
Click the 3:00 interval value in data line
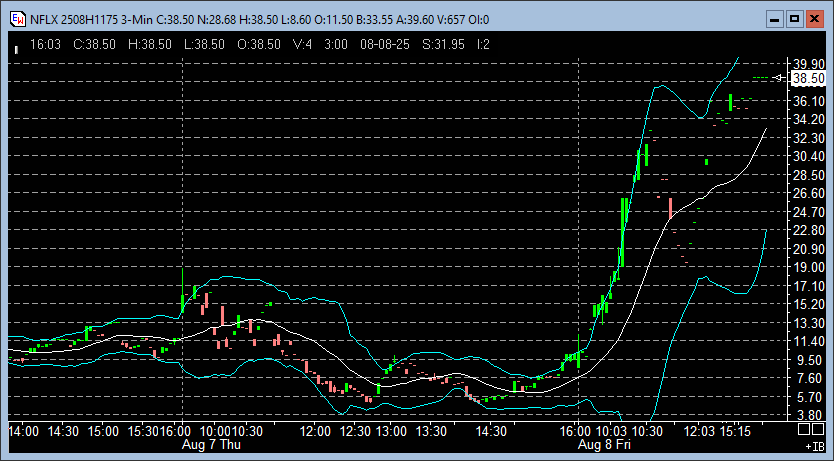tap(336, 45)
